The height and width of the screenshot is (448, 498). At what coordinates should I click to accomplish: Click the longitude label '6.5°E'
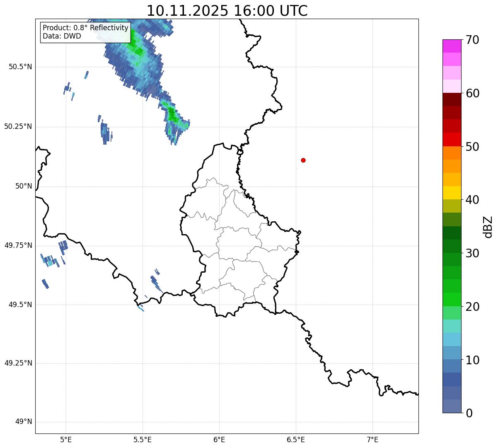pyautogui.click(x=296, y=439)
